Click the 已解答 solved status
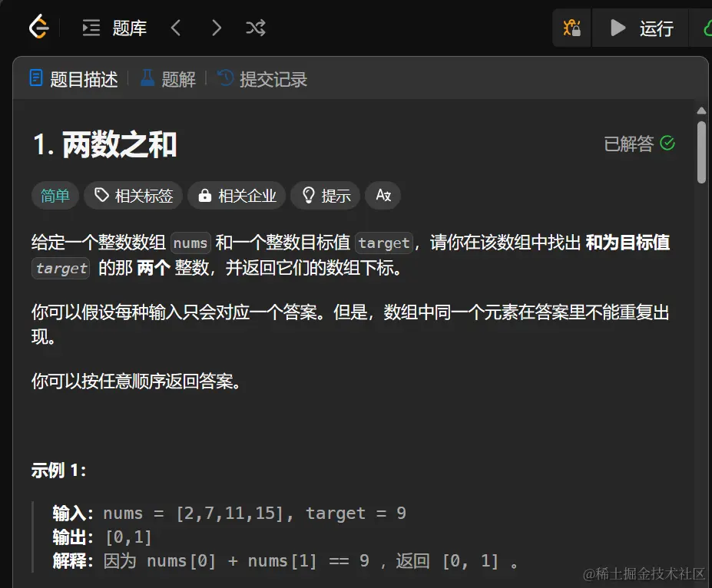This screenshot has height=588, width=712. [639, 144]
